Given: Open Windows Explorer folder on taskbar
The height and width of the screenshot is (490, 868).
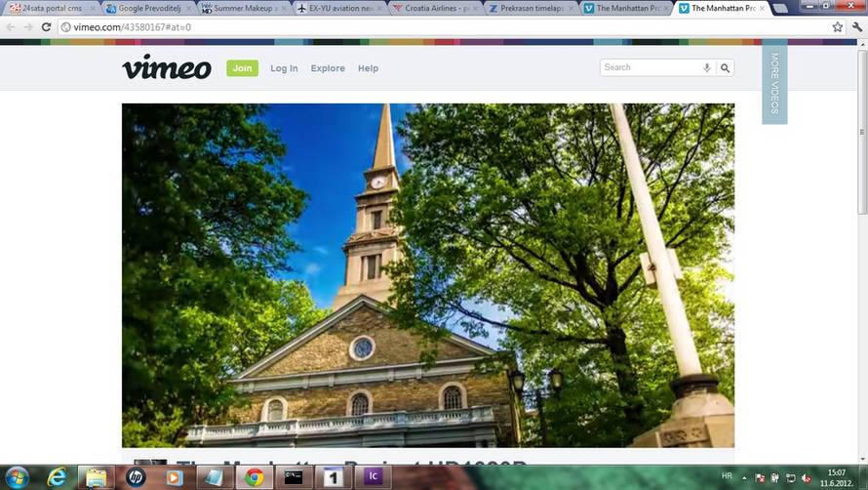Looking at the screenshot, I should click(97, 477).
